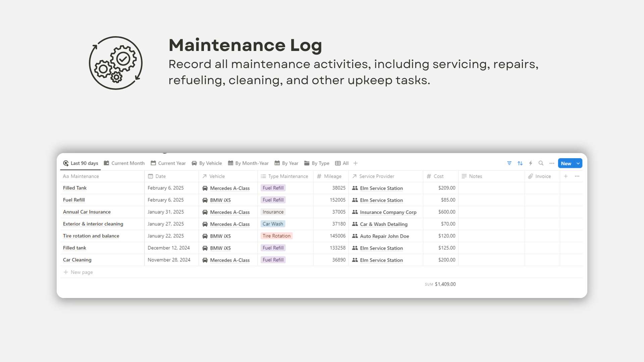Open the Filled Tank page
The image size is (644, 362).
coord(75,188)
